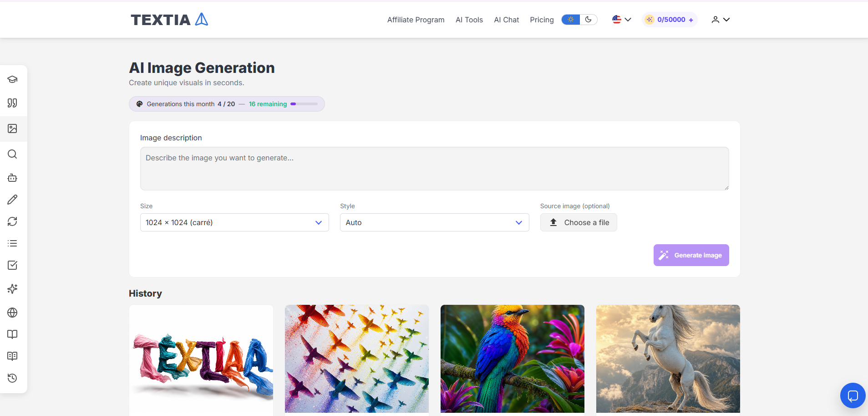
Task: Click the '16 remaining' text
Action: click(x=268, y=104)
